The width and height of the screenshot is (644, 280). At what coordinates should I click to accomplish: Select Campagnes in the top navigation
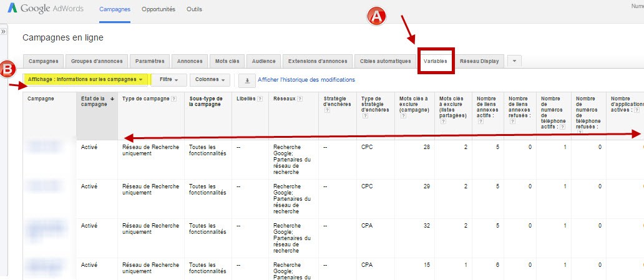click(115, 9)
